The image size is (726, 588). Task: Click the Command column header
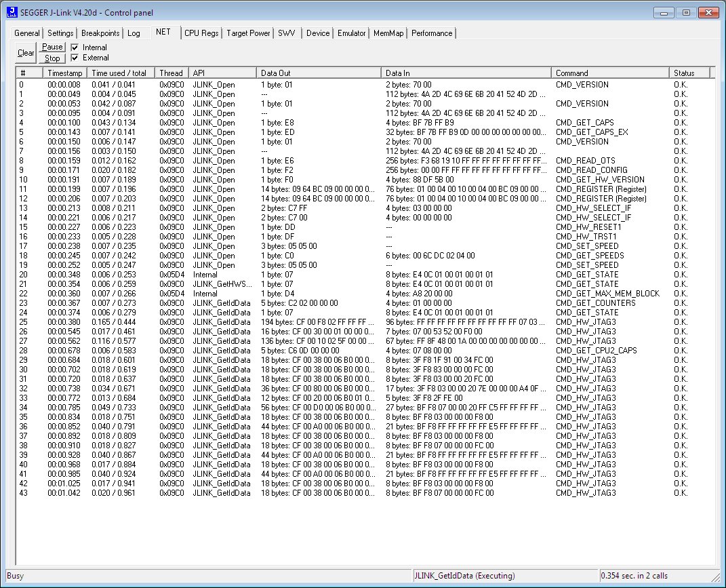click(610, 73)
